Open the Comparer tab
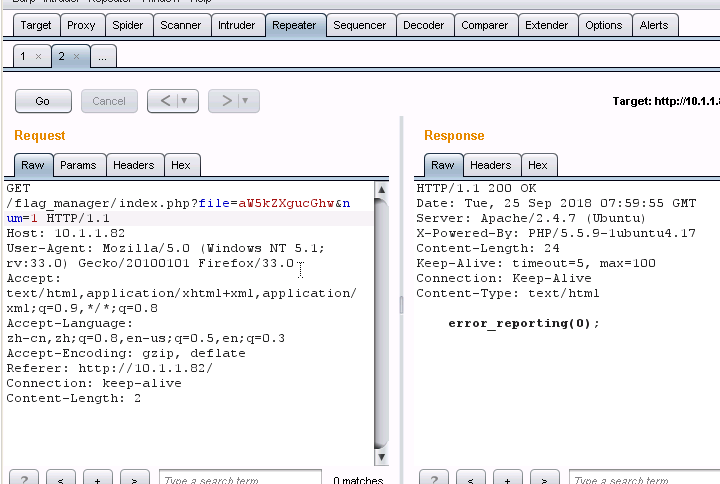Image resolution: width=720 pixels, height=484 pixels. pyautogui.click(x=485, y=25)
